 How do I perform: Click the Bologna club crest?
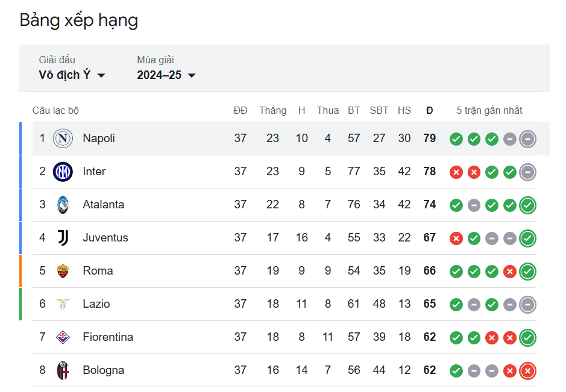[x=63, y=371]
